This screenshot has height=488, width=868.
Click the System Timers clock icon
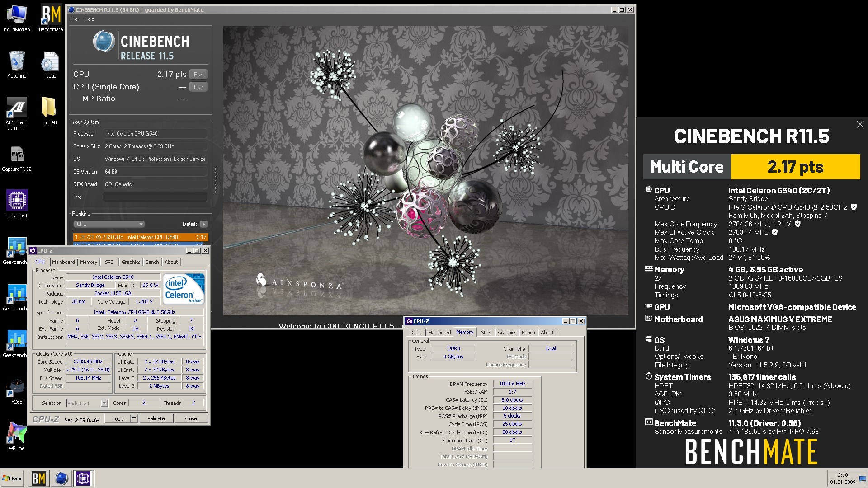click(x=649, y=376)
